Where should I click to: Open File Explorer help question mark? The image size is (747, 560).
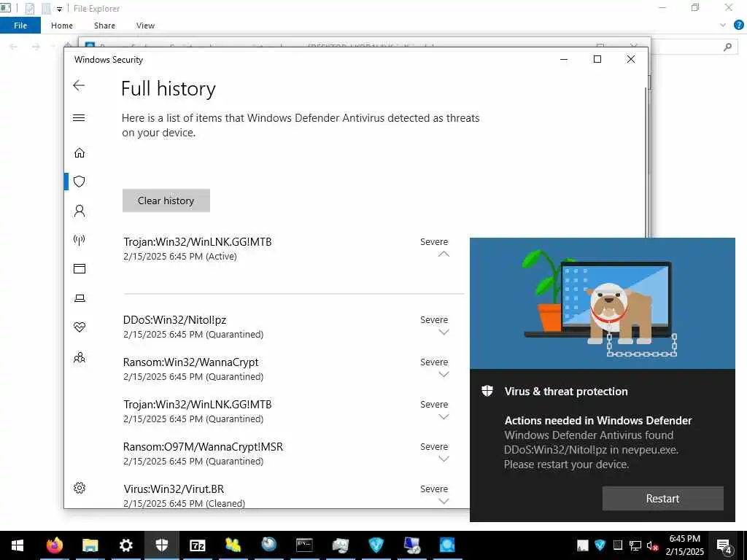738,26
